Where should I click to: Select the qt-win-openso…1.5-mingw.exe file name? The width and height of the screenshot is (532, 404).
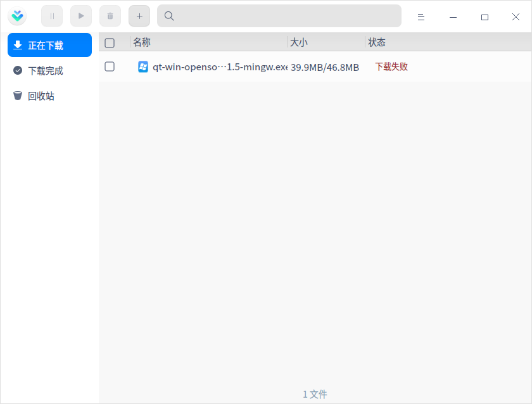[x=220, y=67]
